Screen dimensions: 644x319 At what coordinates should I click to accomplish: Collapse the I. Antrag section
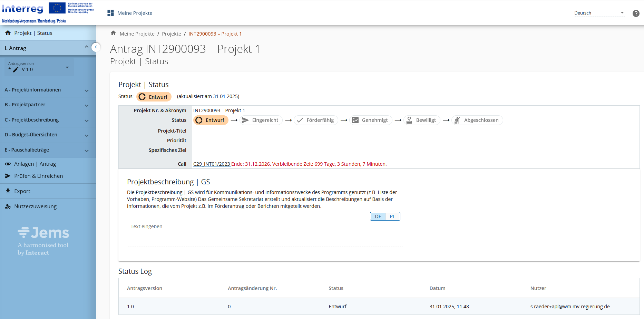point(86,47)
